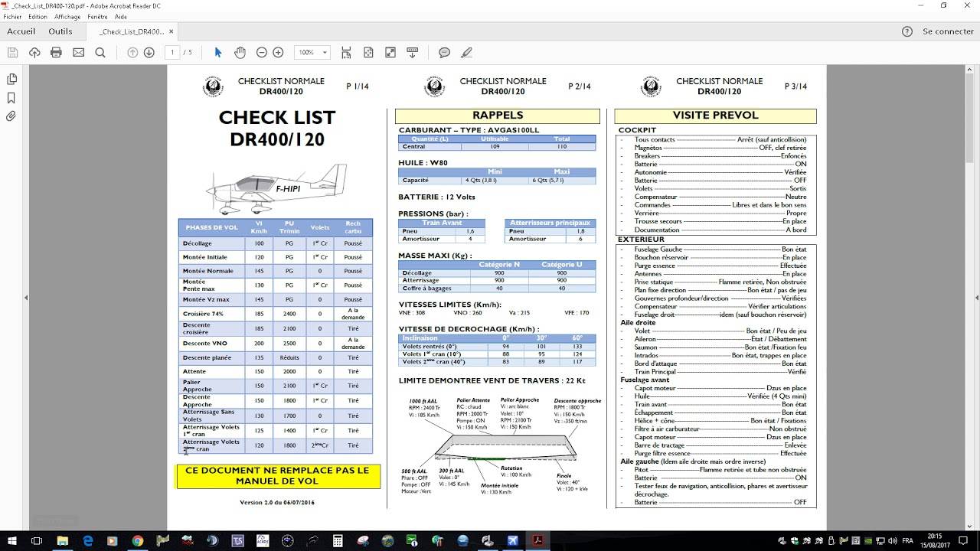Click the read mode download-style icon

click(413, 53)
